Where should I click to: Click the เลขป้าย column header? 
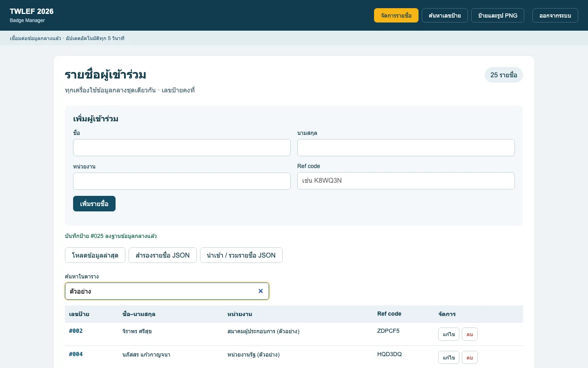point(79,314)
